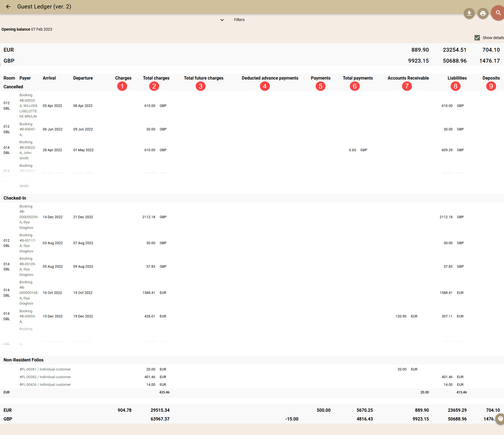The width and height of the screenshot is (504, 435).
Task: Open the Filters panel label
Action: tap(239, 20)
